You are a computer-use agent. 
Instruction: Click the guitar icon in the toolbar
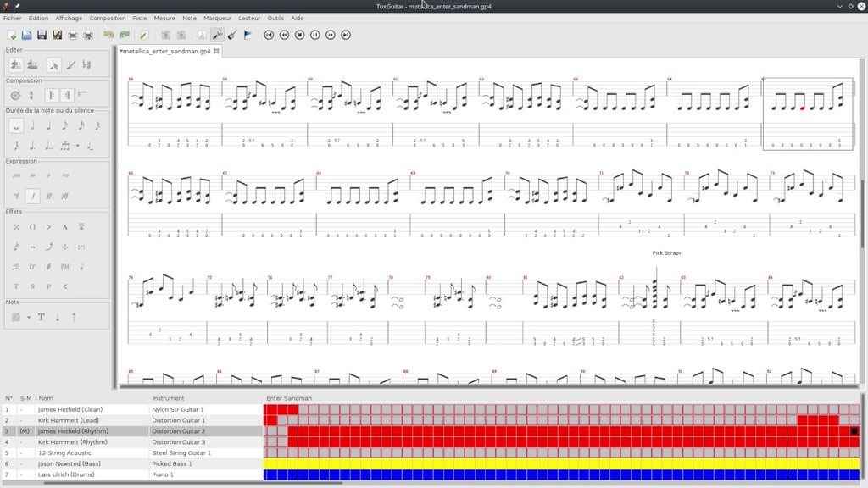point(232,35)
